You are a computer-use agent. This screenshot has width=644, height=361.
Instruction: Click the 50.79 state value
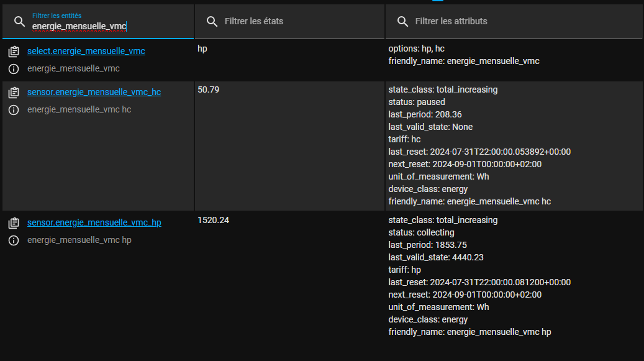point(208,89)
